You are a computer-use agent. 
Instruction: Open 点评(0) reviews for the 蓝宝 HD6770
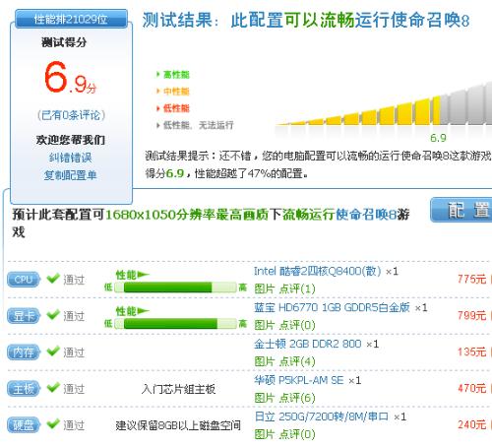pyautogui.click(x=297, y=326)
